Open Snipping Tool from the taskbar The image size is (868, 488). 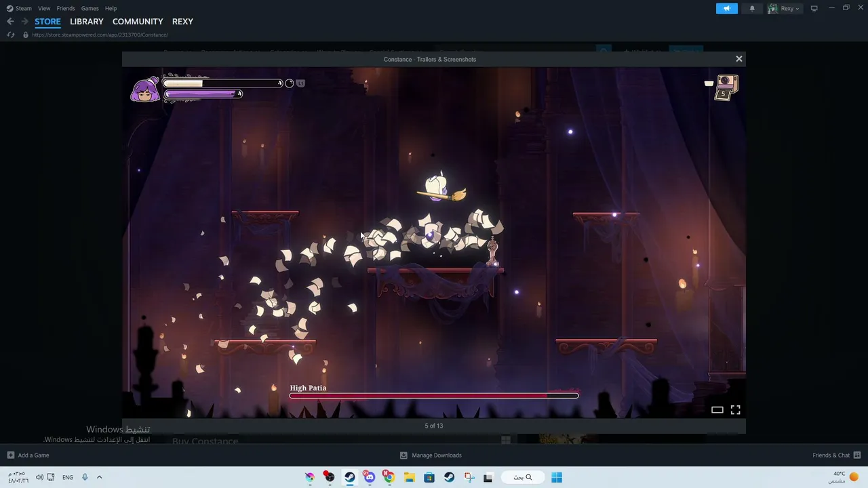469,477
